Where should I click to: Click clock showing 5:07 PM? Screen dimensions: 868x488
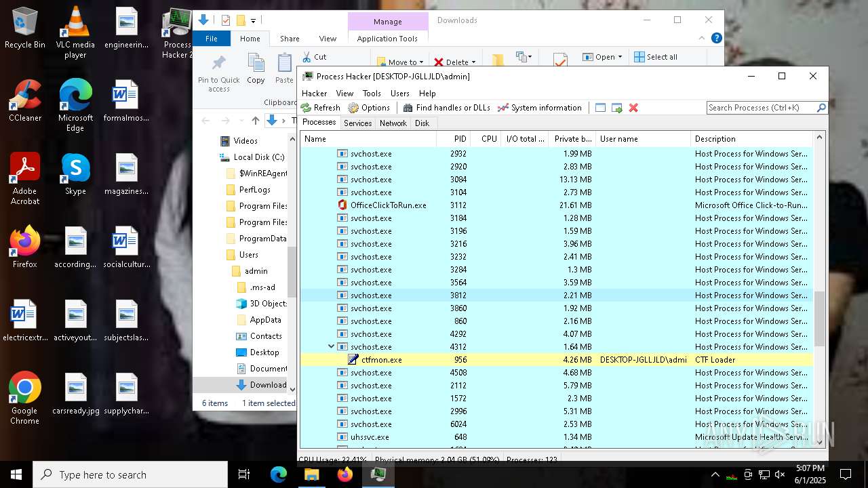point(810,468)
